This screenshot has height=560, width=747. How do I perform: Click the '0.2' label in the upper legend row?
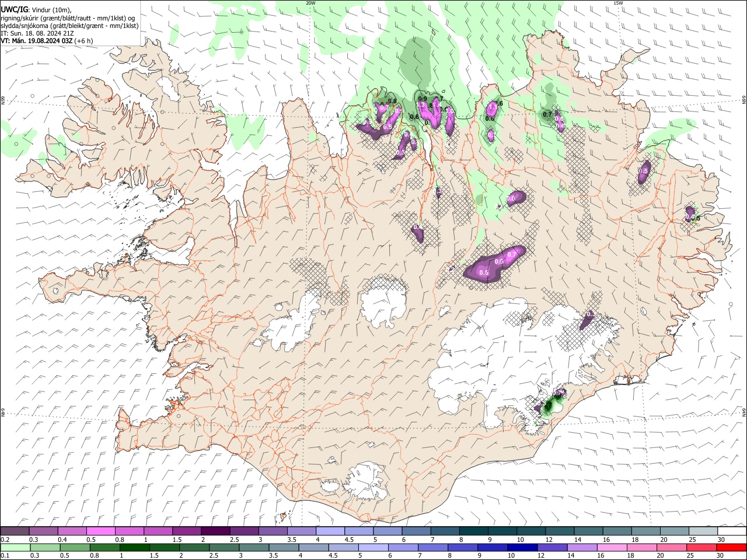click(x=5, y=540)
